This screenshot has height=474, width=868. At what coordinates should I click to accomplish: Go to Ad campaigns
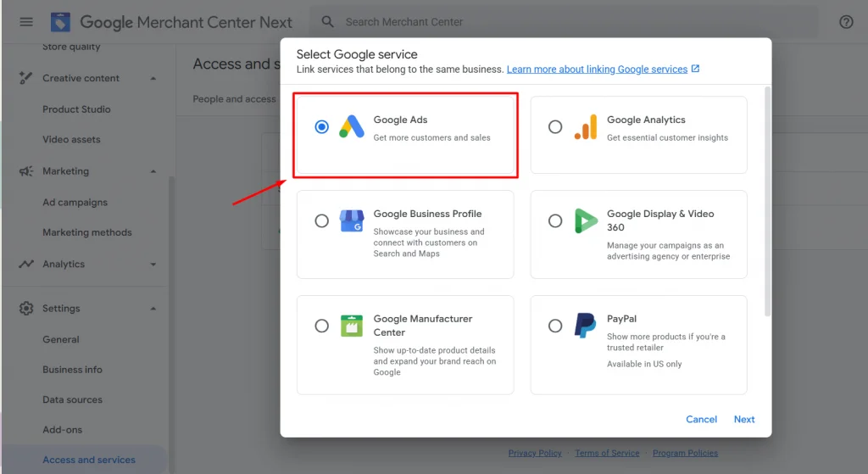pos(75,202)
